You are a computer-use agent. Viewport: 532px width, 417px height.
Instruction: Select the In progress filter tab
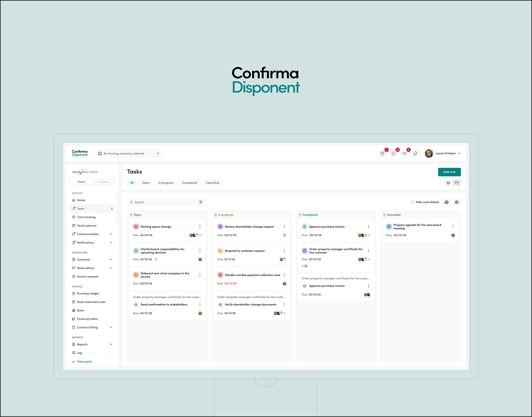tap(166, 183)
